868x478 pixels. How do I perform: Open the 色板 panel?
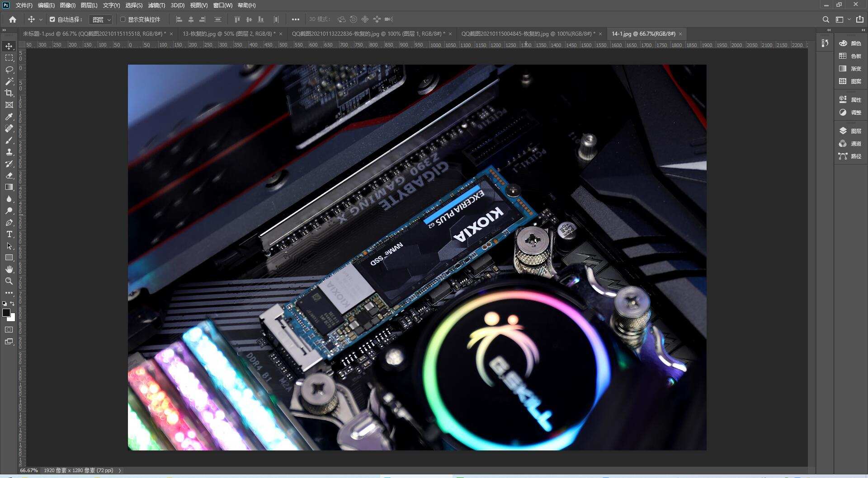tap(850, 56)
